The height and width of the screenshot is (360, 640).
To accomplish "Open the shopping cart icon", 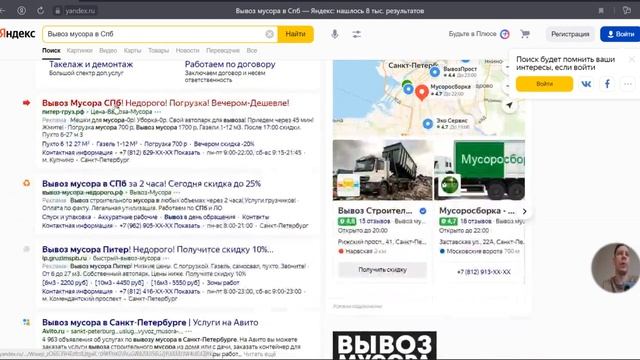I will coord(525,34).
